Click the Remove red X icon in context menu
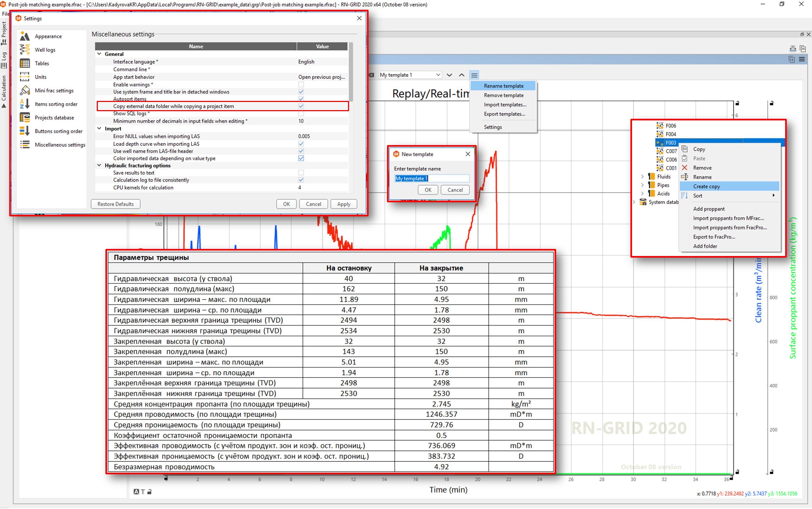 click(685, 168)
